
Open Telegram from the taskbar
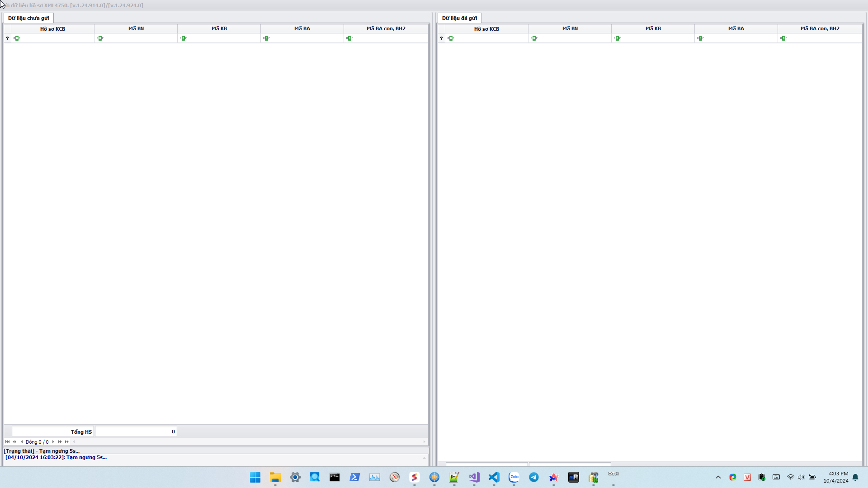(x=534, y=477)
